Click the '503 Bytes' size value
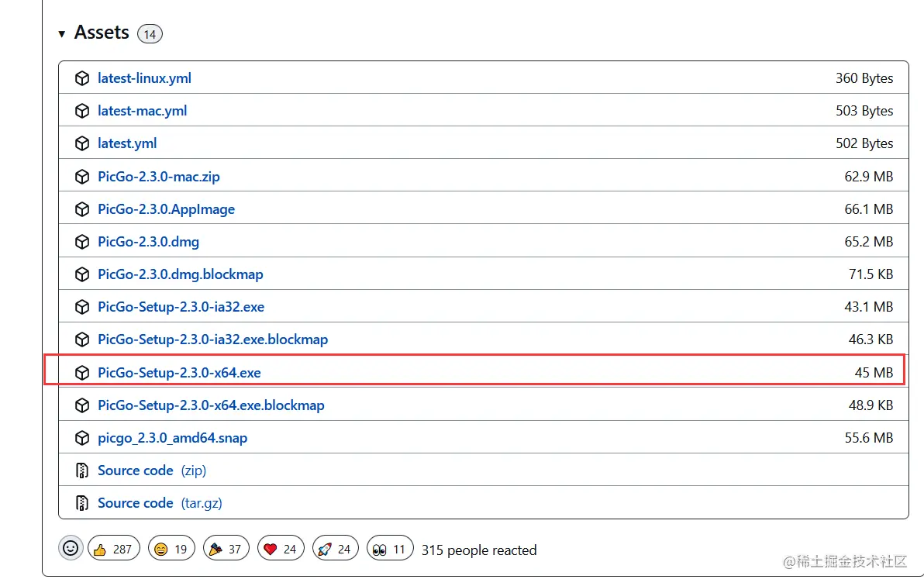The image size is (924, 586). pos(864,111)
